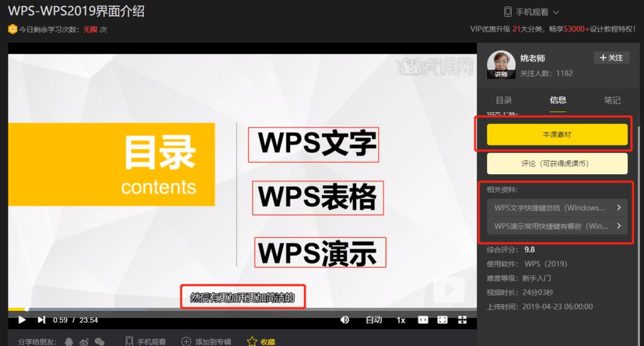Select the 信息 tab
The image size is (644, 346).
558,100
